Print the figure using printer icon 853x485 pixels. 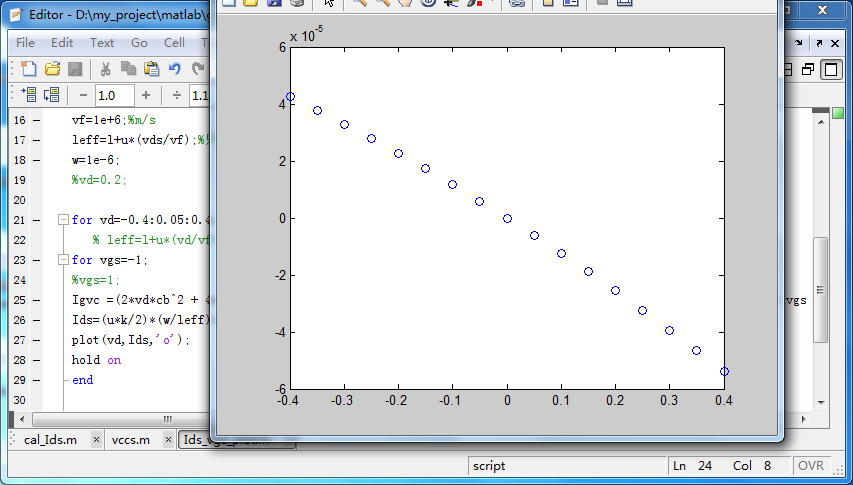[297, 2]
